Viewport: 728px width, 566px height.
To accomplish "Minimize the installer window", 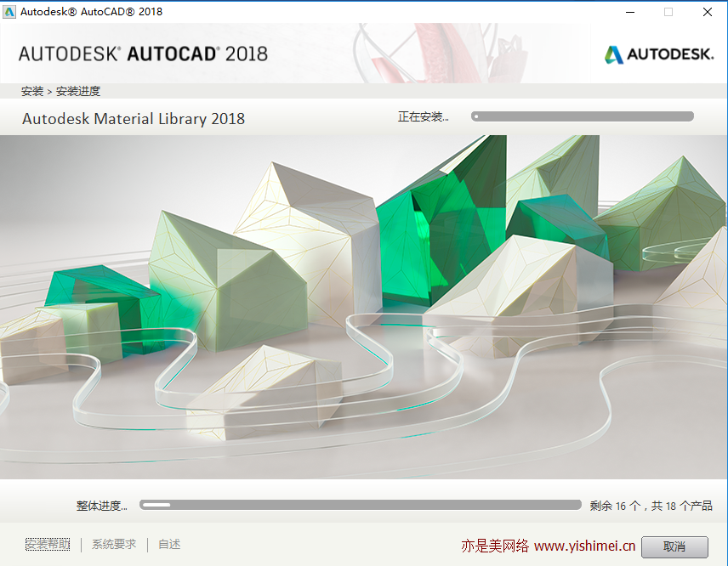I will (x=630, y=12).
